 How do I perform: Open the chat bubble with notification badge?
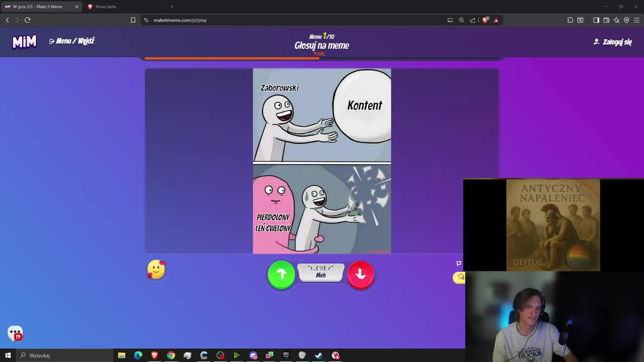(15, 333)
